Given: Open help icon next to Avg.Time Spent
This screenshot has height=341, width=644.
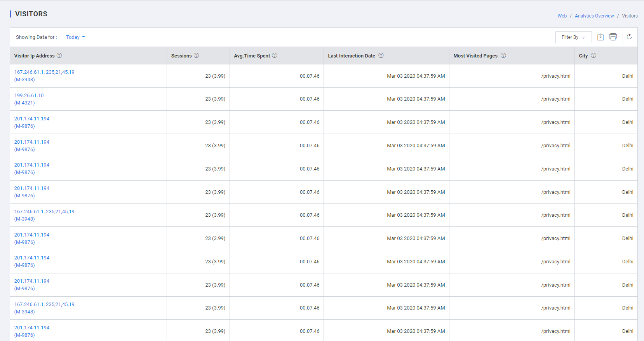Looking at the screenshot, I should pyautogui.click(x=275, y=56).
